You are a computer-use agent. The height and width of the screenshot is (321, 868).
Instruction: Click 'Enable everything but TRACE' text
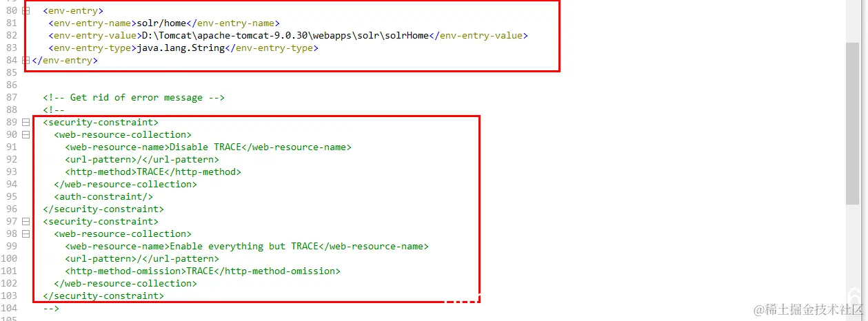point(244,247)
